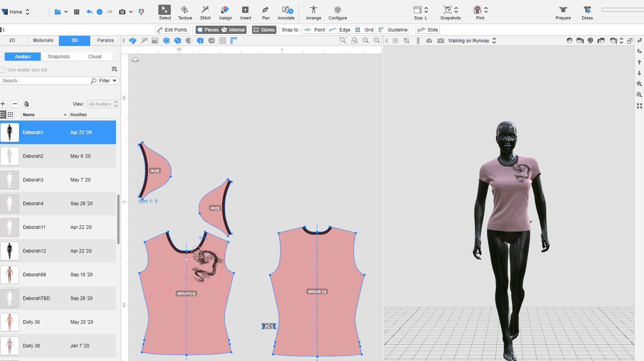
Task: Activate the Stitch tool
Action: click(x=205, y=12)
